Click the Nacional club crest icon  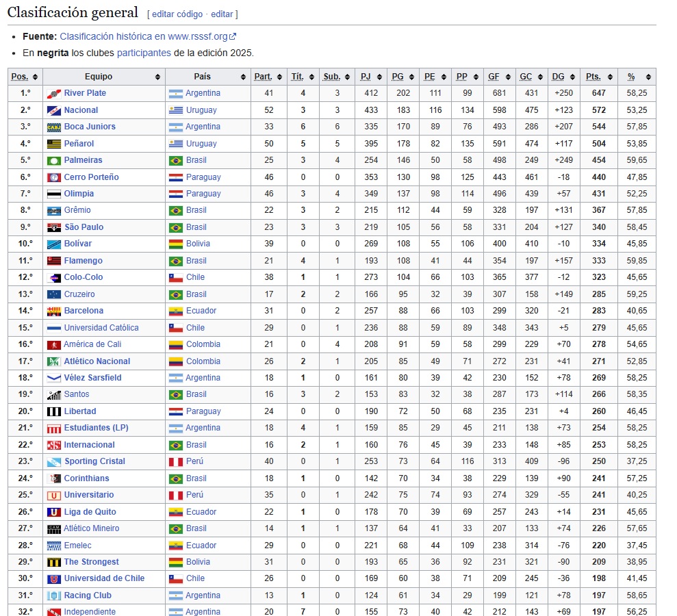point(53,110)
